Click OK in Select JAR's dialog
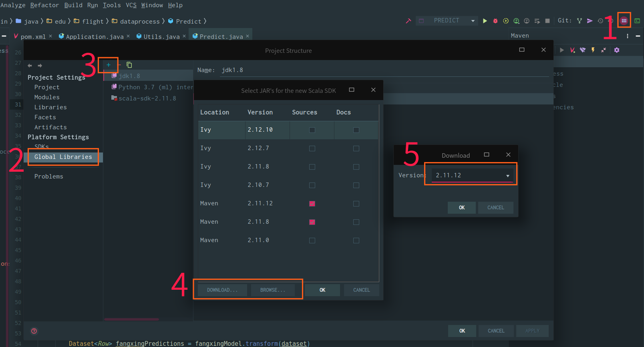The width and height of the screenshot is (644, 347). (x=322, y=290)
